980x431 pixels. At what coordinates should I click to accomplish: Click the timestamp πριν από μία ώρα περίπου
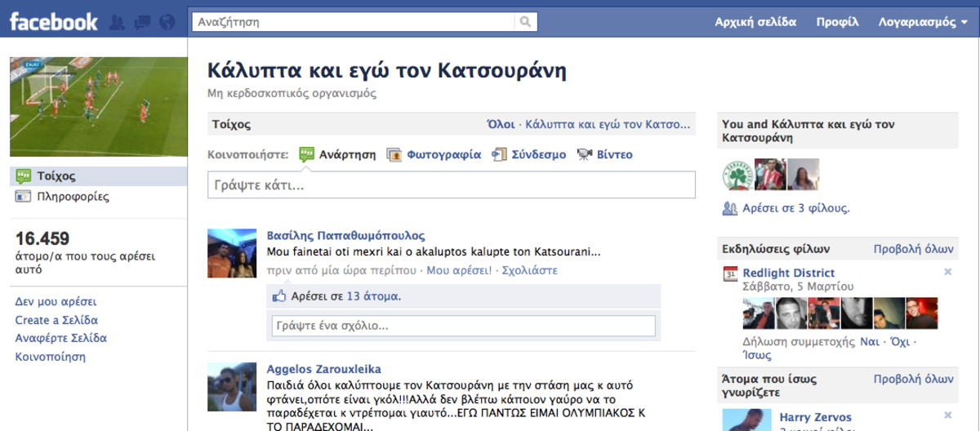(341, 270)
